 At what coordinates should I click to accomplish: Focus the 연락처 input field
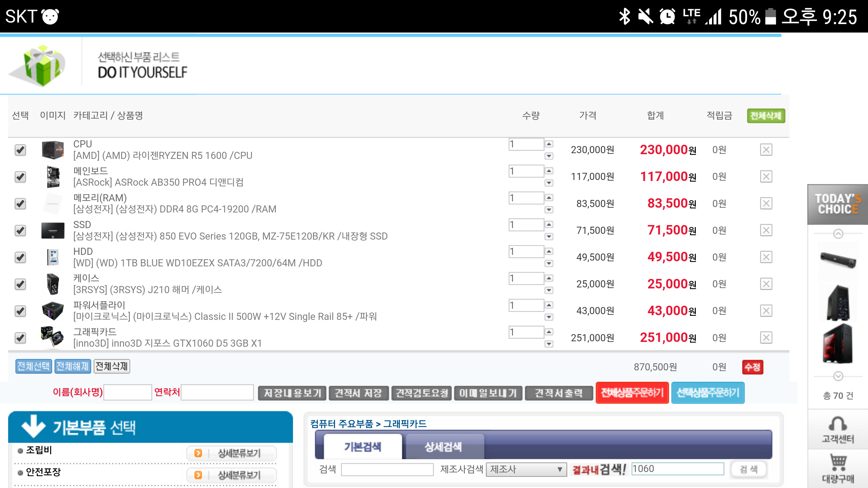tap(217, 392)
